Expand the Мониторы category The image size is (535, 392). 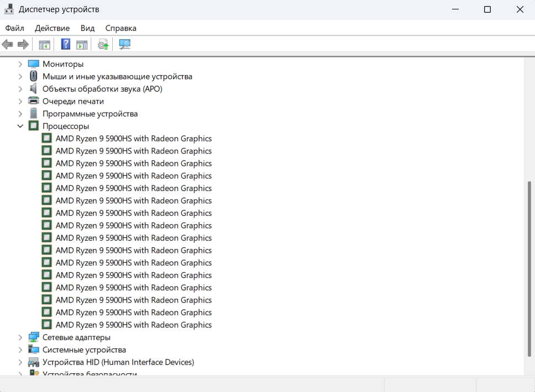point(20,64)
